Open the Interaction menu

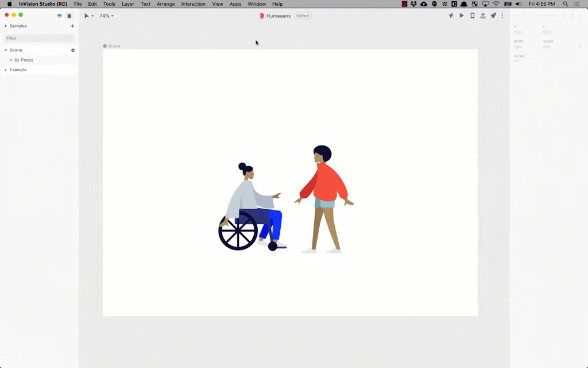[193, 4]
